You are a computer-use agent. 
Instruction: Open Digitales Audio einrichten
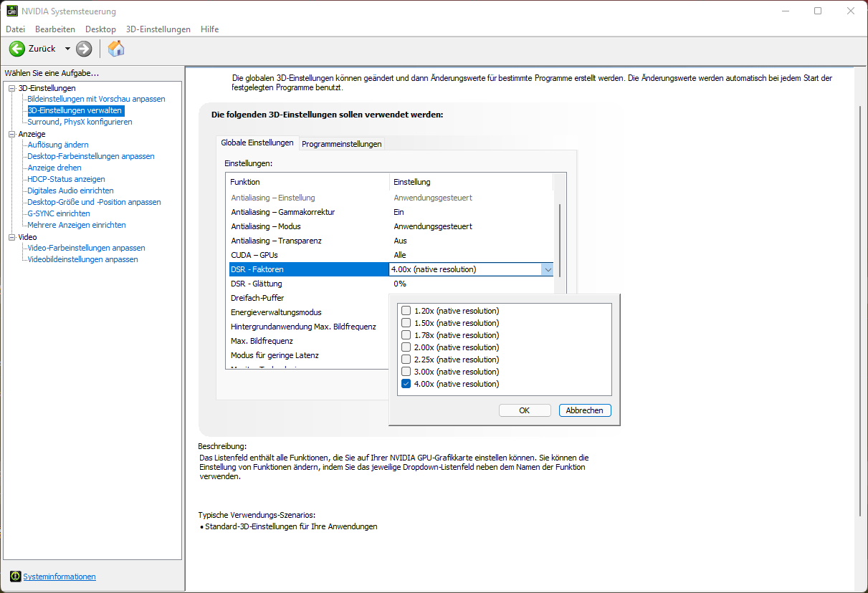pos(70,191)
